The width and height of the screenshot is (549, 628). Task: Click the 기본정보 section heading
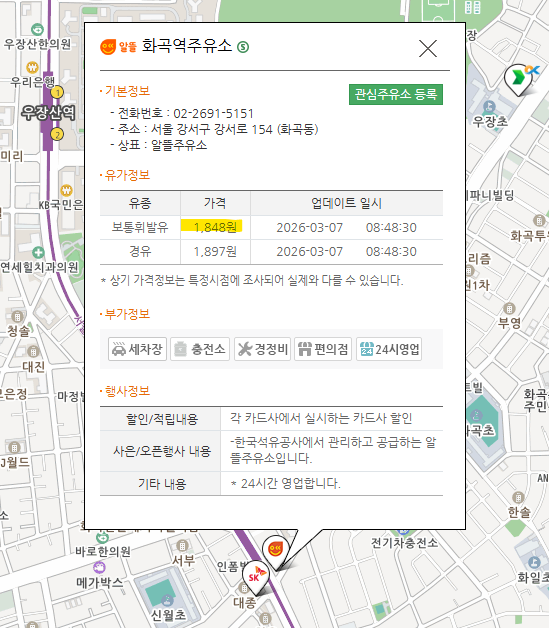(x=127, y=91)
